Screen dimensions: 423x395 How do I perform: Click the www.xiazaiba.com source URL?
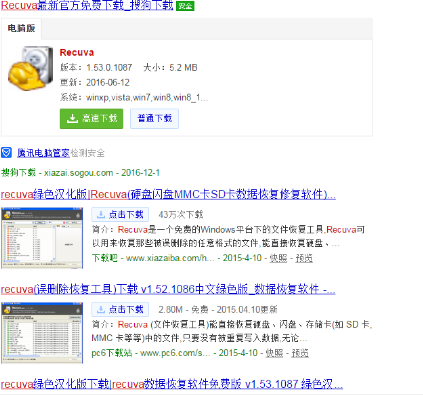(170, 258)
